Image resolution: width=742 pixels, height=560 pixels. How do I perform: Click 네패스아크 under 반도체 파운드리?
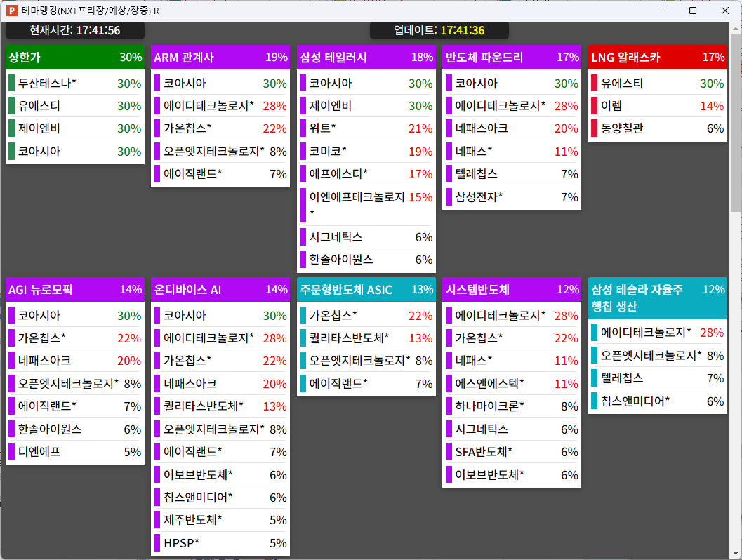512,128
